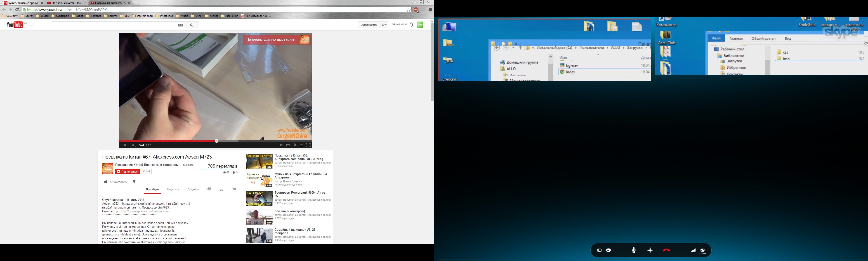Toggle Skype fullscreen view button
The height and width of the screenshot is (261, 868).
(703, 250)
